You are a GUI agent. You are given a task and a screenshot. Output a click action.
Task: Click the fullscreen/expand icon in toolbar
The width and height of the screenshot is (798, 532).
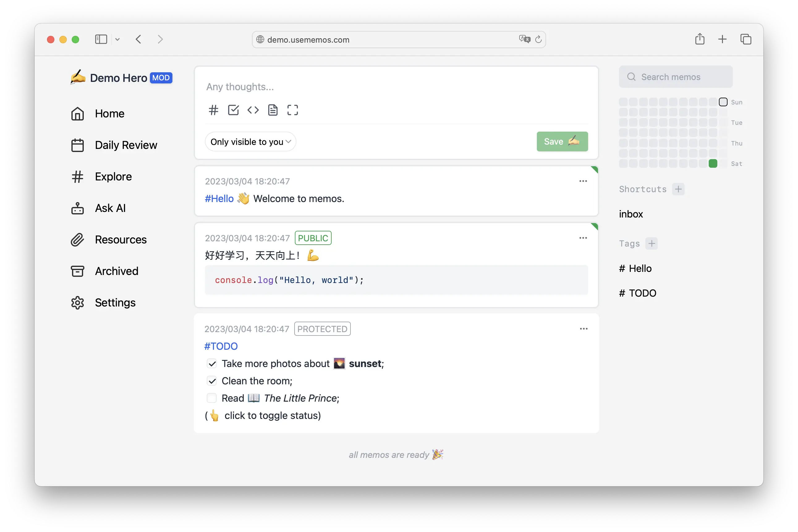[292, 110]
